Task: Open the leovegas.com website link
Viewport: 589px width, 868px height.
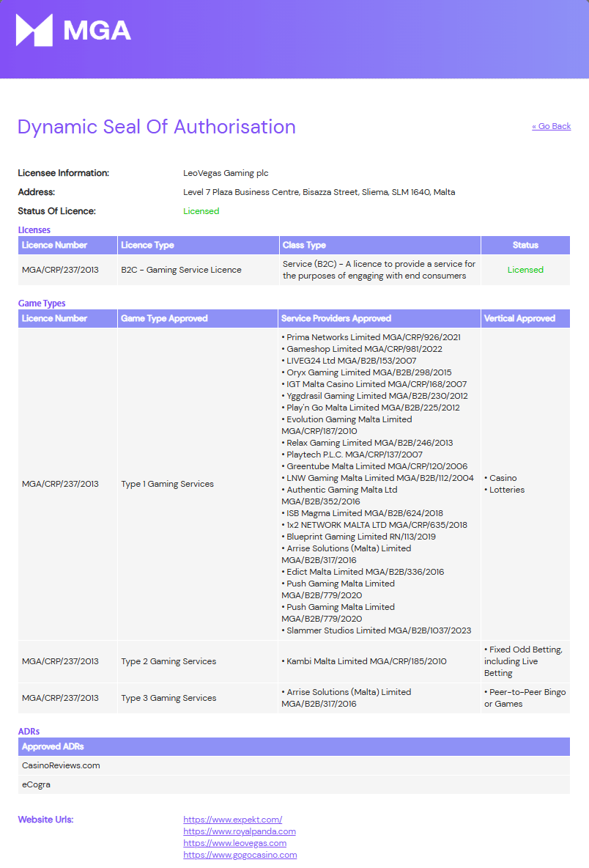Action: (235, 843)
